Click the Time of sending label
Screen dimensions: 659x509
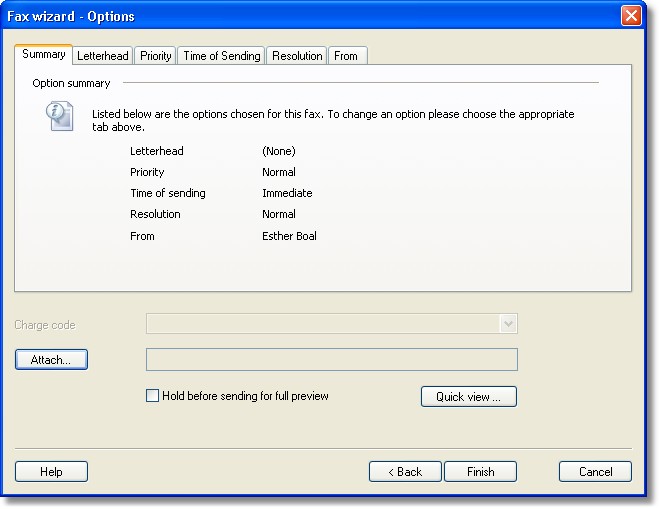[x=168, y=193]
